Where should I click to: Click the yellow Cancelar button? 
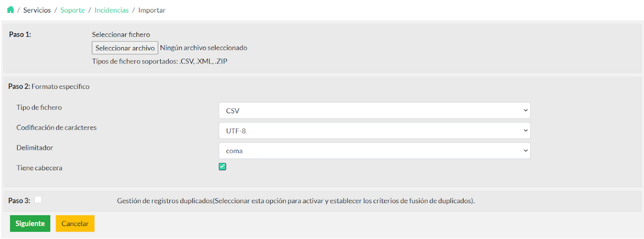75,224
